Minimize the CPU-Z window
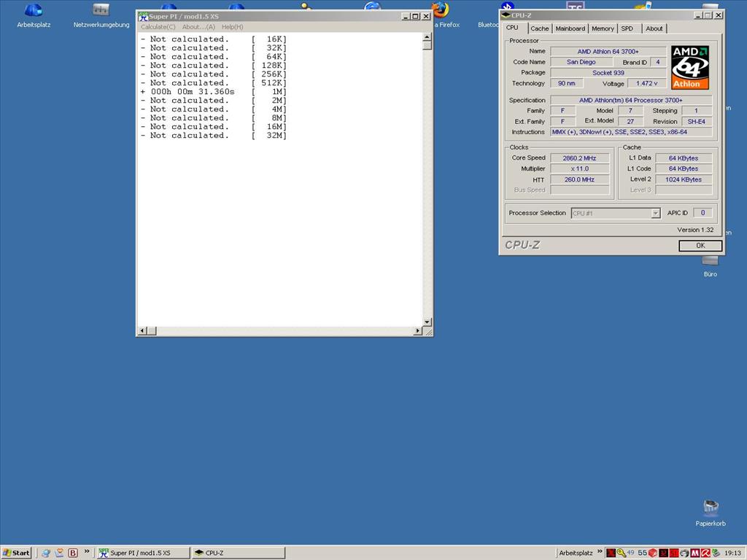 (x=698, y=15)
